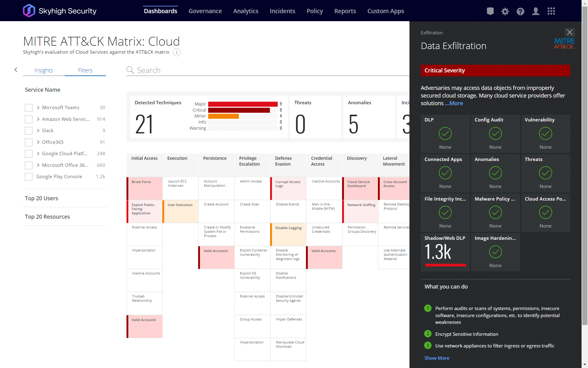Click the Major severity red bar
This screenshot has height=368, width=588.
coord(243,104)
